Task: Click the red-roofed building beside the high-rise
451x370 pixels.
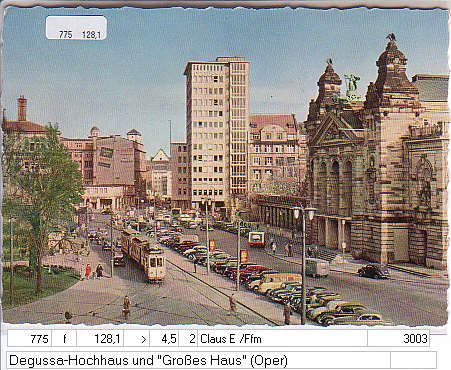Action: click(273, 150)
